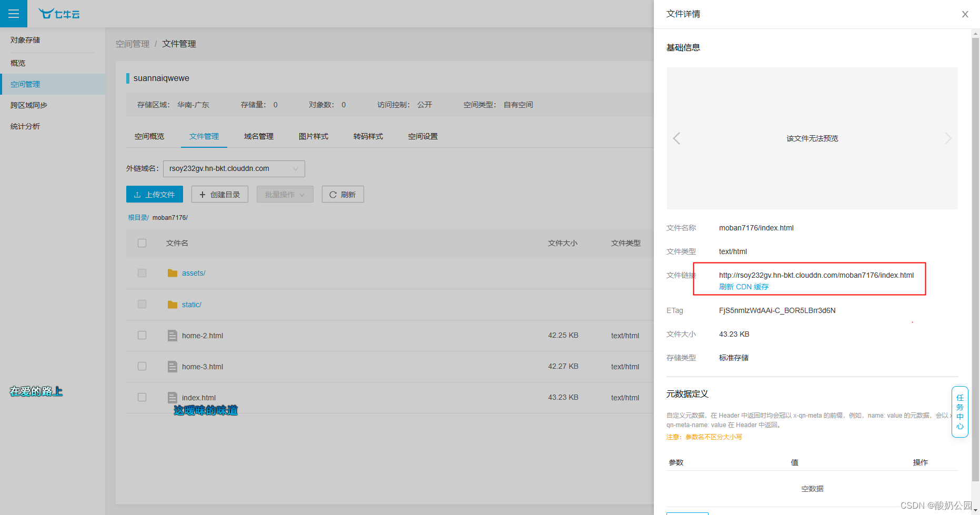
Task: Click the file link URL text
Action: click(816, 275)
